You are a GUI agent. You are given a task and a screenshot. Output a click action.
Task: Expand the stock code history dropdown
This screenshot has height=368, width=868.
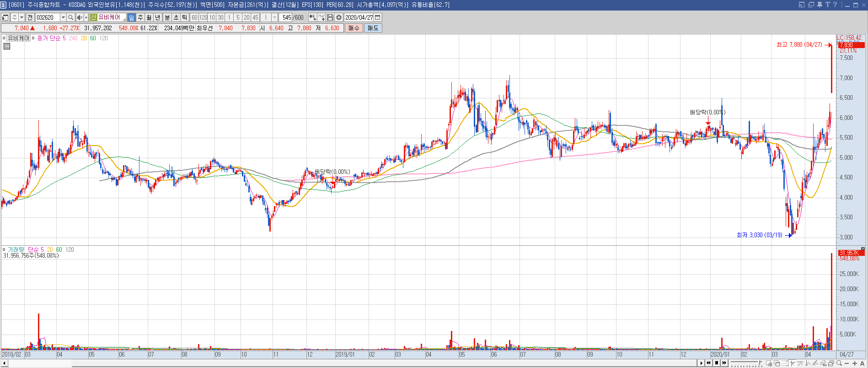point(63,17)
